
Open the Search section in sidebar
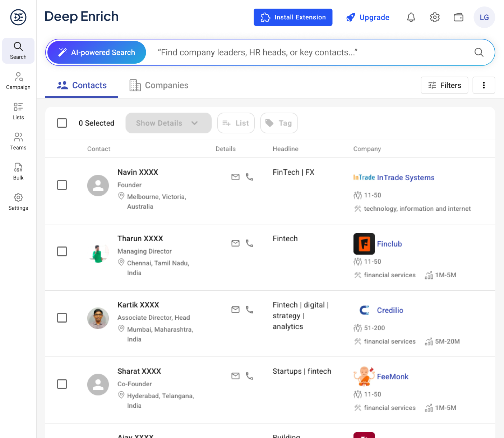[x=18, y=50]
